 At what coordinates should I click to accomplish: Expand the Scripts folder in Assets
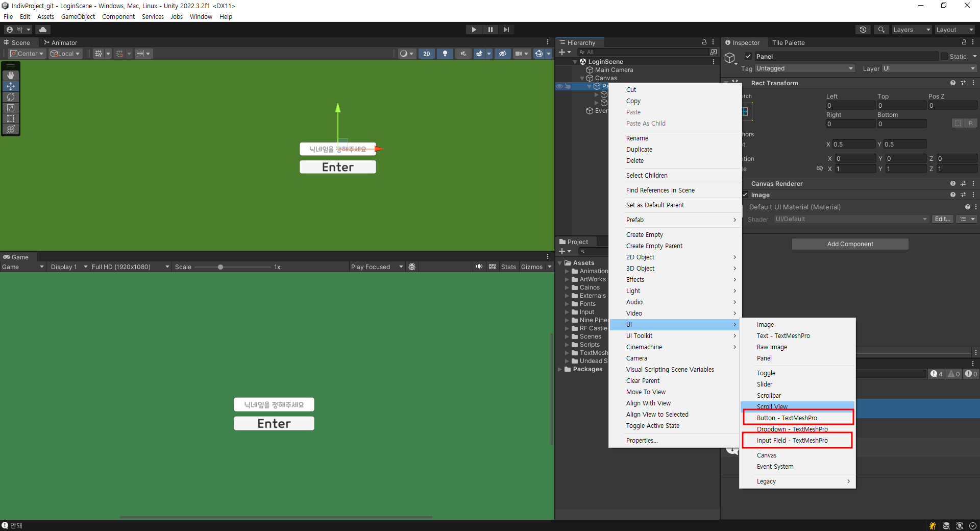[567, 345]
